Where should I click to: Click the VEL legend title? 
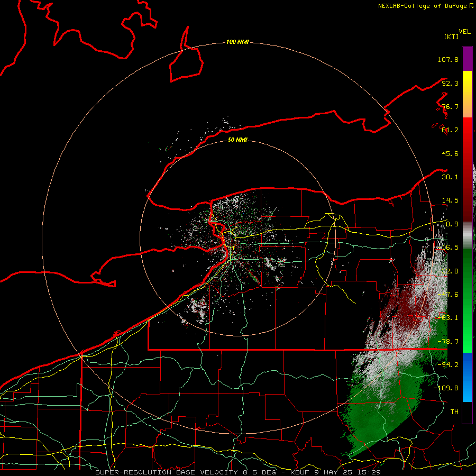464,32
